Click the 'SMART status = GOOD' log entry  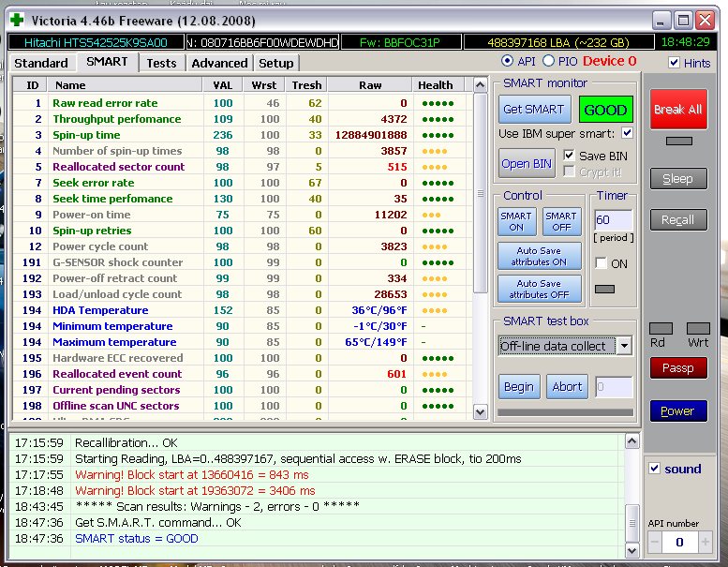point(137,539)
